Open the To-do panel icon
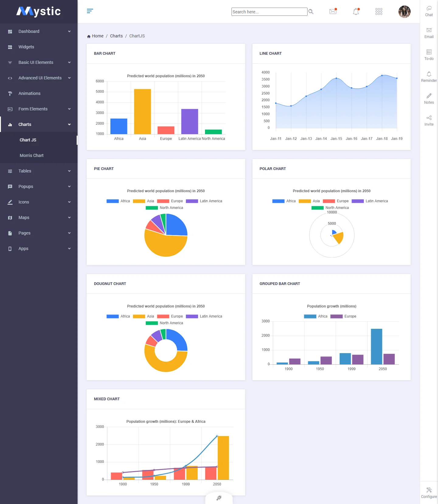The height and width of the screenshot is (504, 438). (429, 55)
